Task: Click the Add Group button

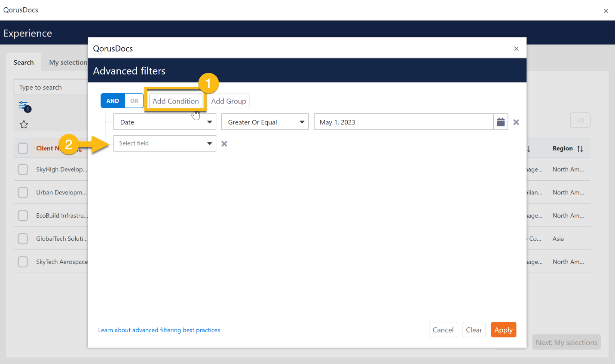Action: (229, 101)
